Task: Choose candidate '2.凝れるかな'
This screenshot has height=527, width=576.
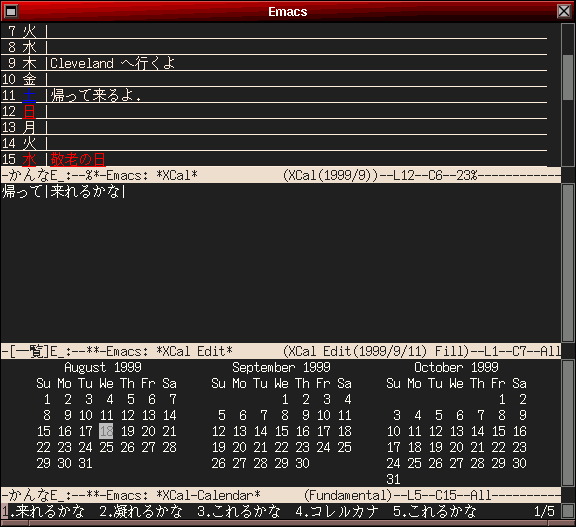Action: tap(141, 511)
